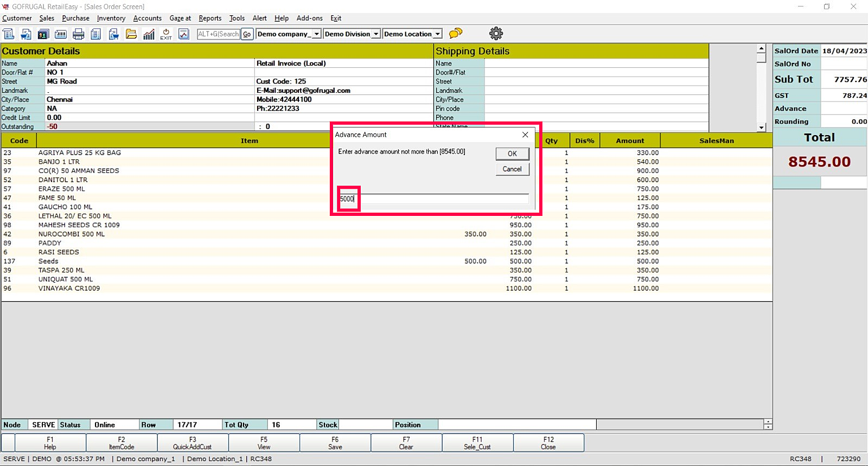Select the CO(R) 50 AMMAN SEEDS row
The width and height of the screenshot is (868, 466).
[387, 171]
